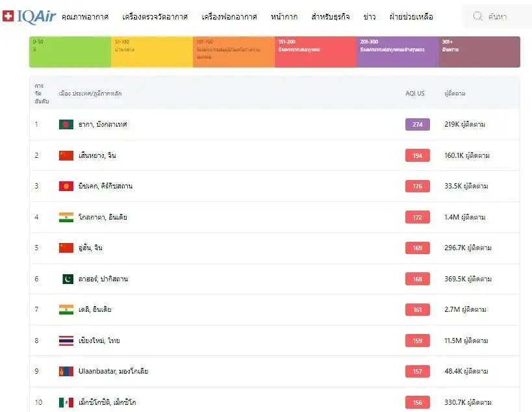Click the Bangladesh flag icon
Image resolution: width=532 pixels, height=412 pixels.
(66, 124)
